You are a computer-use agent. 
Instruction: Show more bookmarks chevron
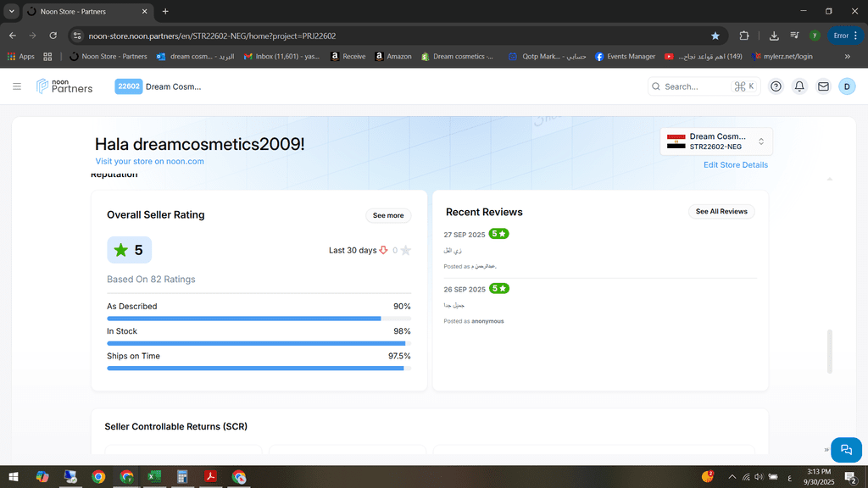848,57
